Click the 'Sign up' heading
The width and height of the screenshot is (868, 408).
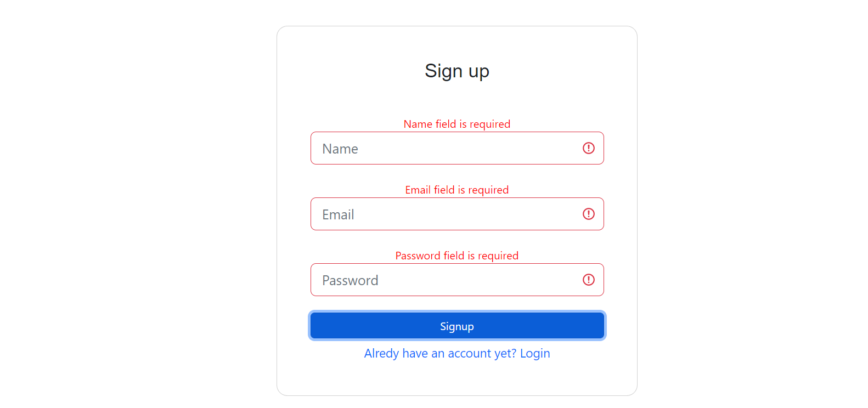click(x=456, y=71)
